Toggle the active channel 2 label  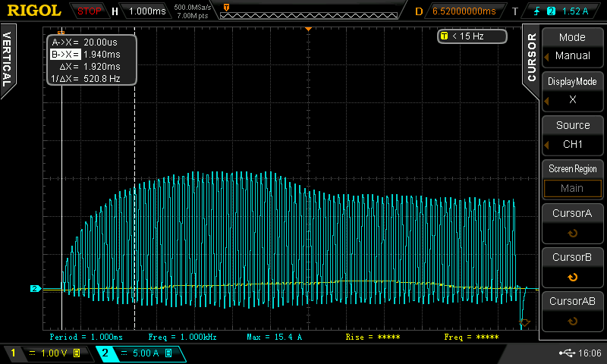tap(105, 353)
